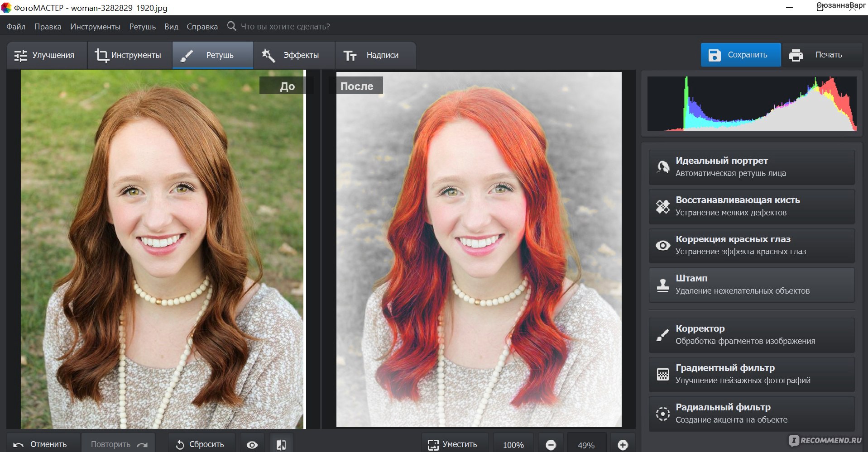Click the floppy disk save icon
This screenshot has height=452, width=868.
(x=715, y=55)
